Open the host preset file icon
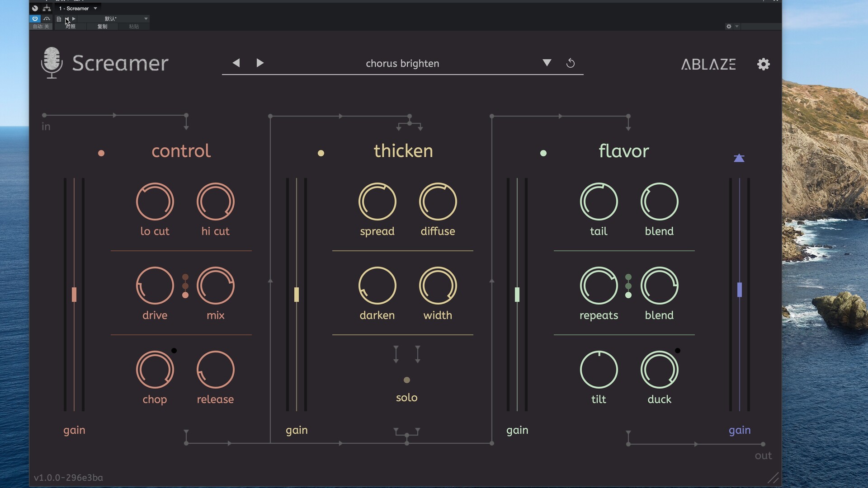Screen dimensions: 868x488 pyautogui.click(x=59, y=19)
